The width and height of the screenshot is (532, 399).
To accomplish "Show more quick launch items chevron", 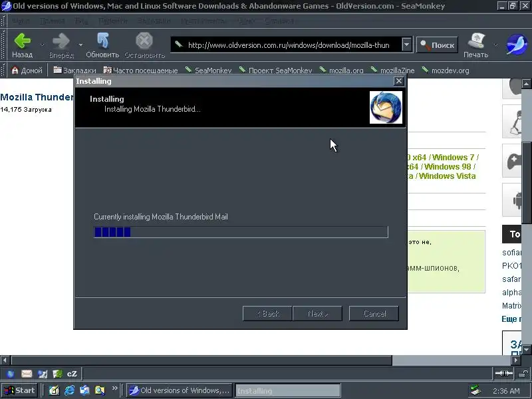I will point(114,388).
